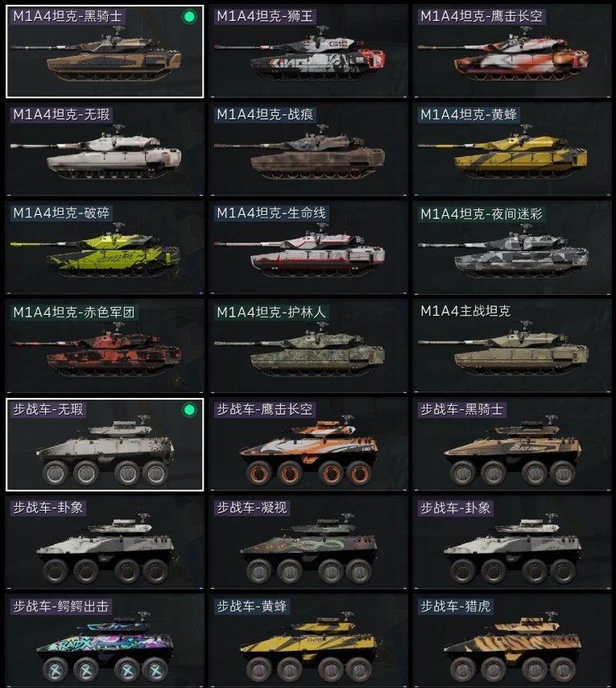Image resolution: width=616 pixels, height=688 pixels.
Task: Pick the M1A4坦克-护林人 skin
Action: [x=308, y=346]
